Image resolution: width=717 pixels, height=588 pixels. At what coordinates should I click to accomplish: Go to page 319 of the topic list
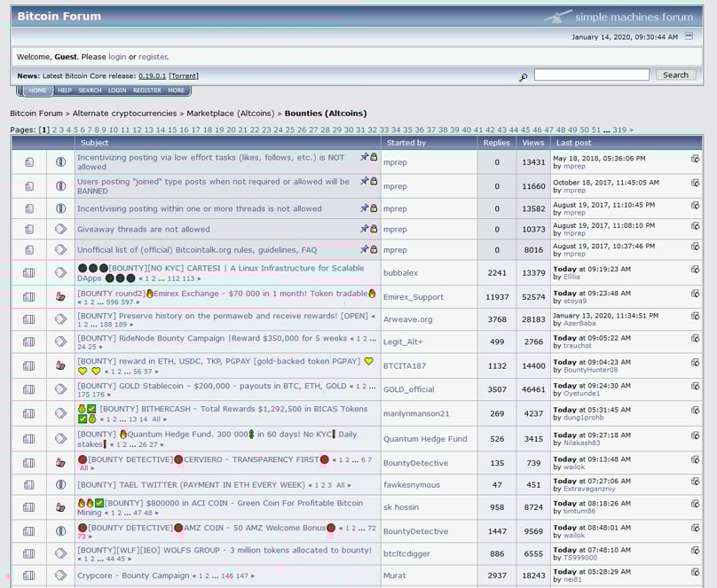click(619, 129)
